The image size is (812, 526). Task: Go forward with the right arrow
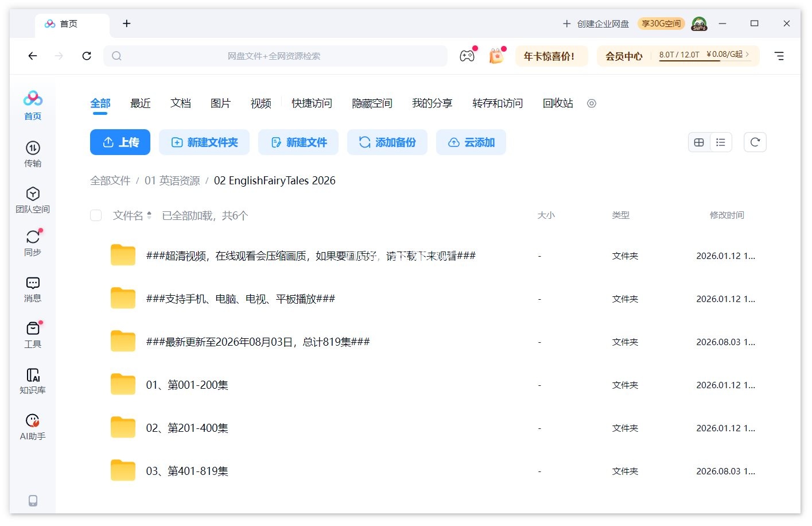[x=59, y=56]
